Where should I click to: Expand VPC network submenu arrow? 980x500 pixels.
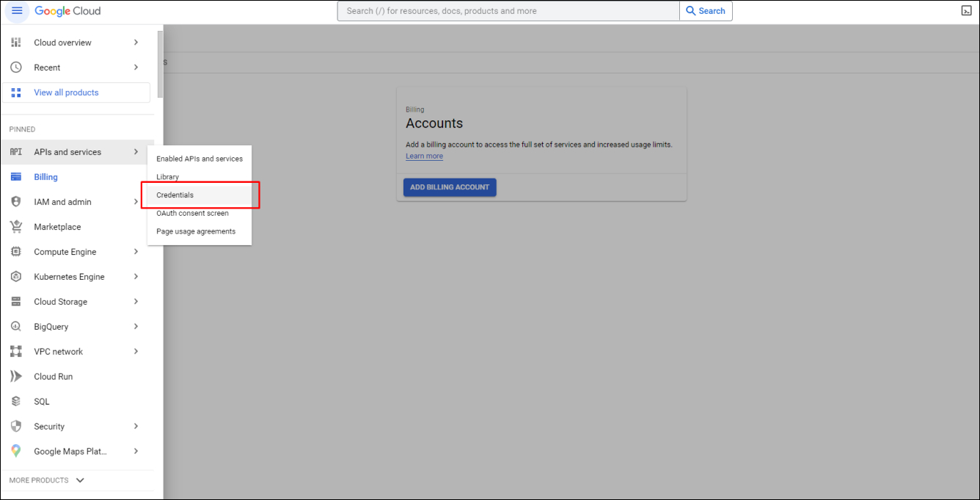pos(136,352)
